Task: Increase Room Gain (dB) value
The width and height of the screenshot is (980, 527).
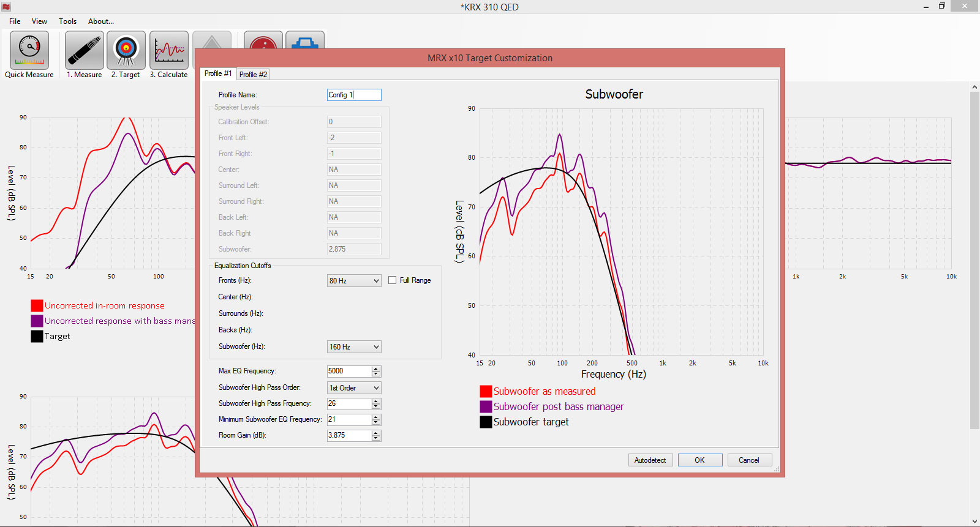Action: [x=376, y=433]
